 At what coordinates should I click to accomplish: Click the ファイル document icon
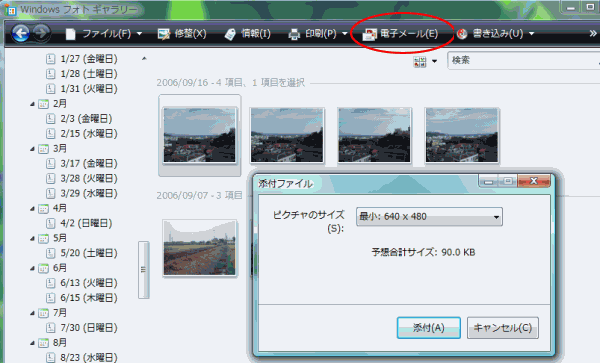70,34
